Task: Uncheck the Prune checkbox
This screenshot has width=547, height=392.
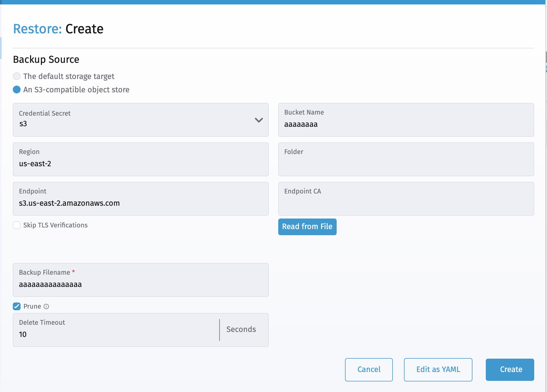Action: point(17,306)
